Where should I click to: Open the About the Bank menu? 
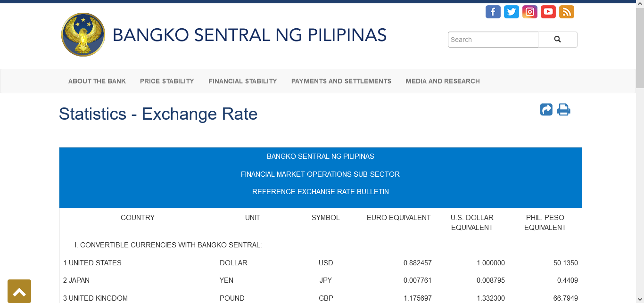(x=97, y=81)
